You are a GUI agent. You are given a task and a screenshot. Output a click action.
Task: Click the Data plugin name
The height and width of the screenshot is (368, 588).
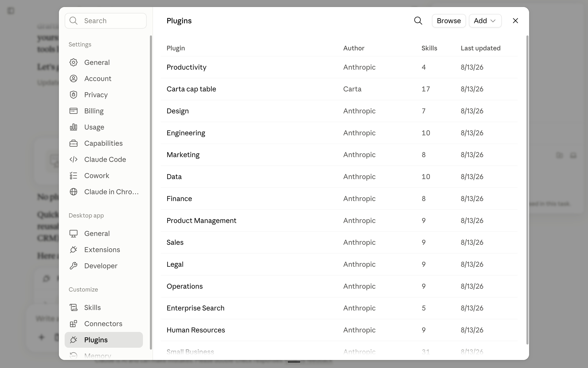pyautogui.click(x=174, y=177)
